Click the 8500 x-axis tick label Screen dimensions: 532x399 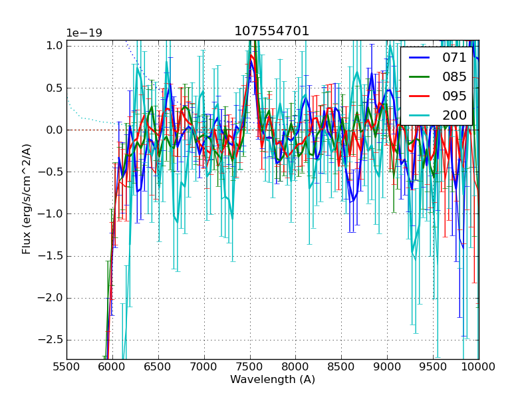(x=342, y=366)
